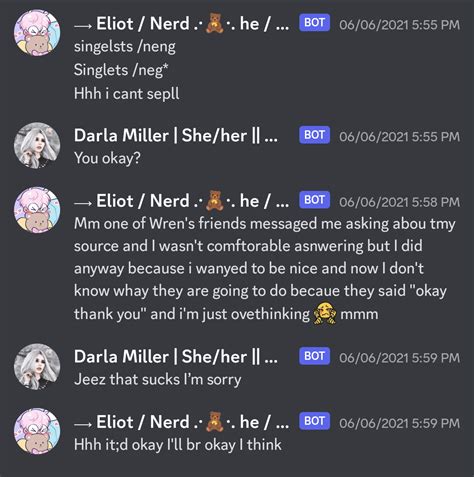The height and width of the screenshot is (477, 474).
Task: Click the BOT badge next to Darla's 5:55 PM message
Action: [x=314, y=135]
